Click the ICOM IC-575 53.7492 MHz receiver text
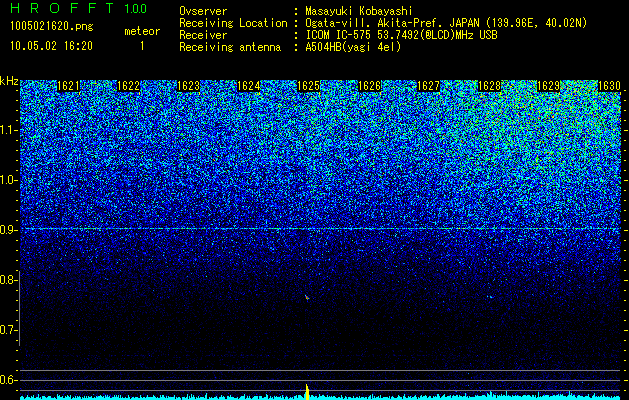The image size is (629, 400). tap(401, 35)
